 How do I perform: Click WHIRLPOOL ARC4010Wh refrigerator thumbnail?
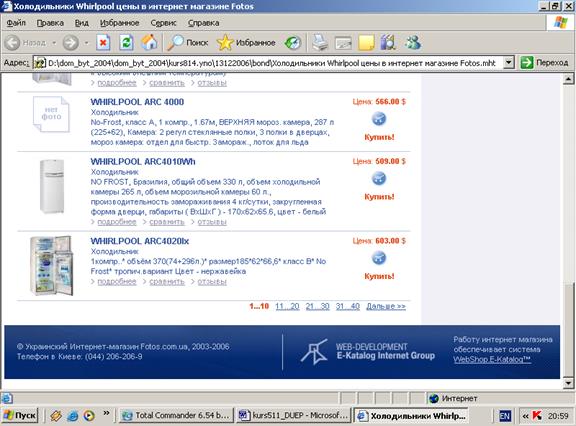[52, 186]
